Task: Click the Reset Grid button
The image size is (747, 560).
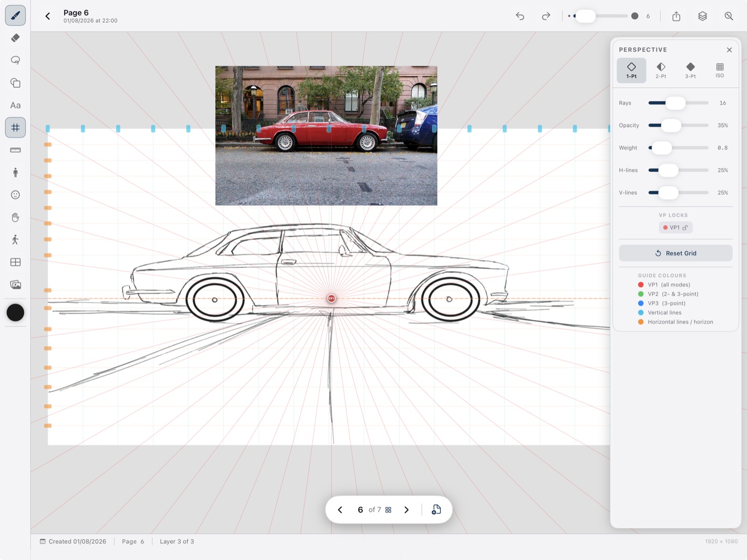Action: [x=676, y=253]
